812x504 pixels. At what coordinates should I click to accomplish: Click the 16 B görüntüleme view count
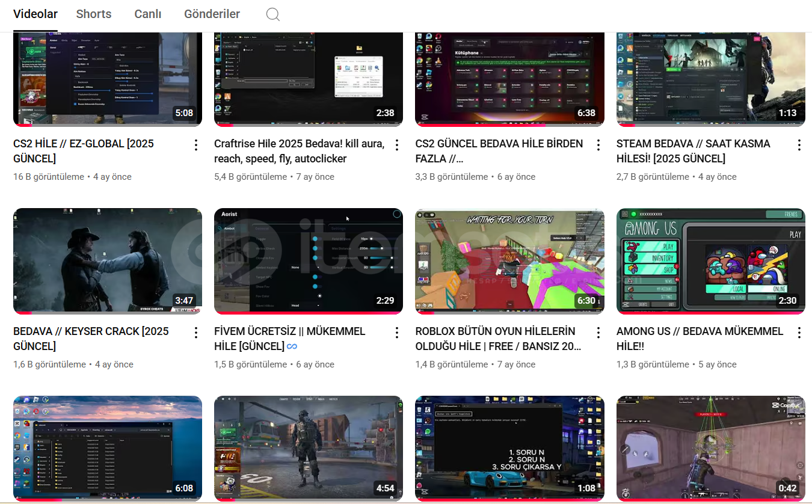pos(49,177)
